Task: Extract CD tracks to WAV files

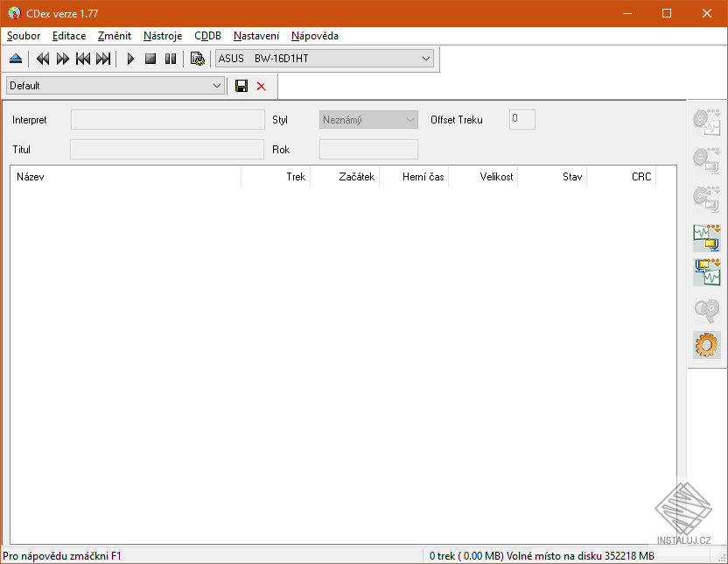Action: click(x=706, y=121)
